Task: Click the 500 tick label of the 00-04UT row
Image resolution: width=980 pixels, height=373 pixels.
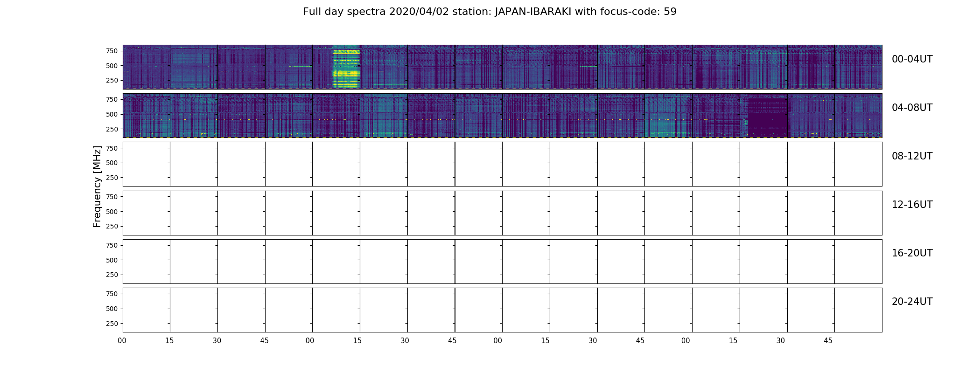Action: [x=112, y=66]
